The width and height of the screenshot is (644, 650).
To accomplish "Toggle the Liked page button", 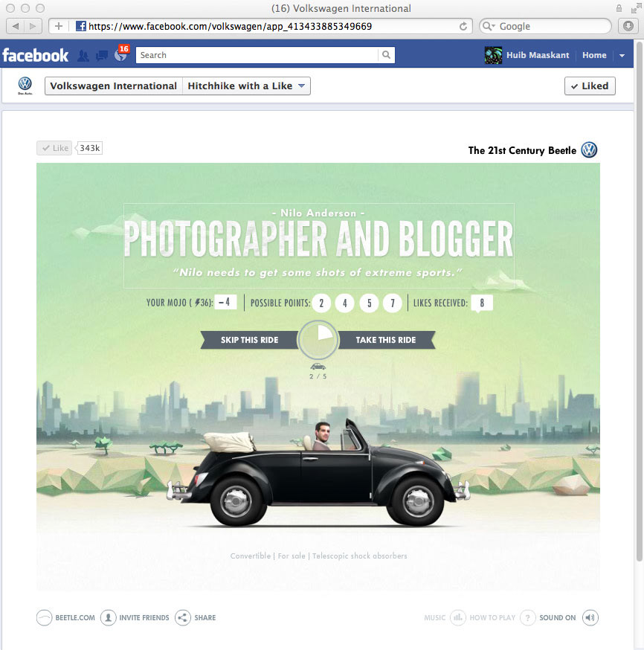I will click(x=590, y=86).
